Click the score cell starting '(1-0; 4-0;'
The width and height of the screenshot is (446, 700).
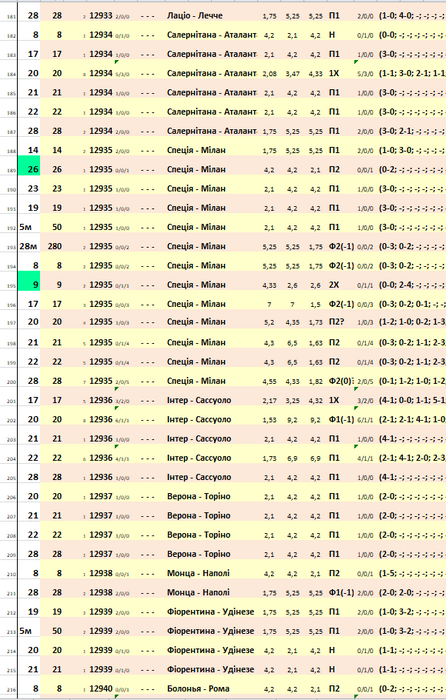click(x=412, y=16)
